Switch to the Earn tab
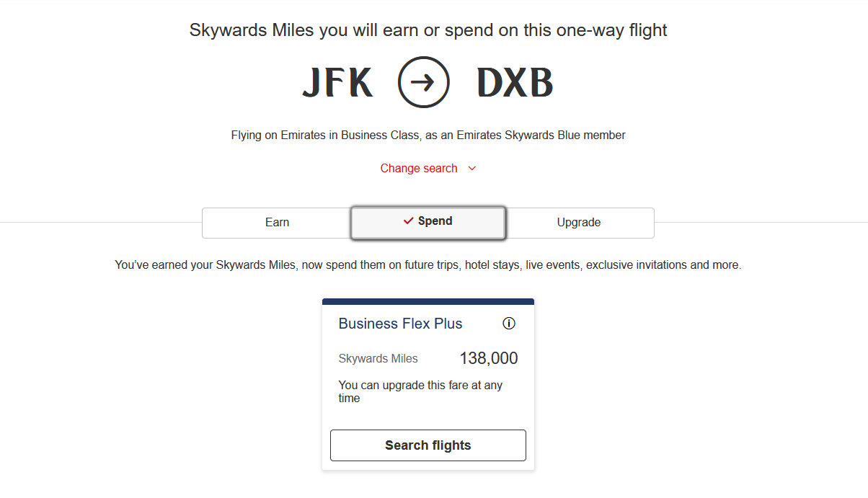This screenshot has width=868, height=498. 277,223
